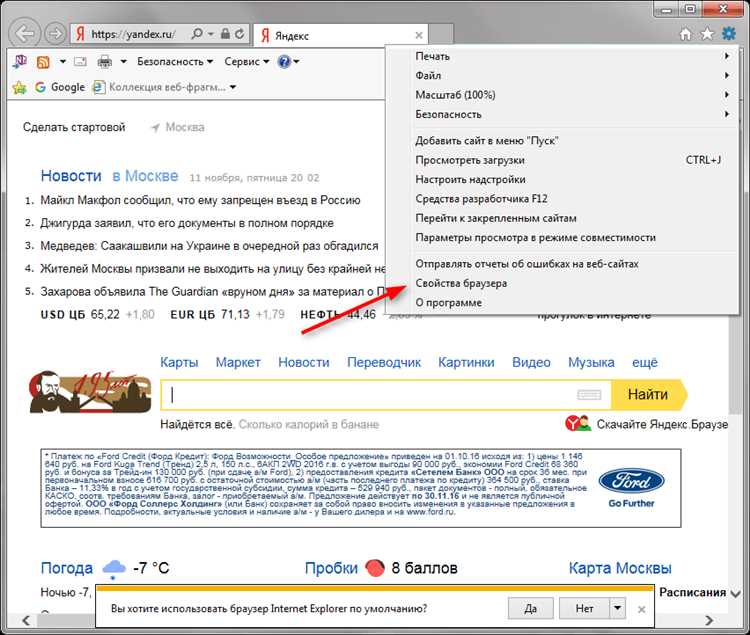
Task: Select Перейти к закрепленным сайтам
Action: pyautogui.click(x=563, y=218)
